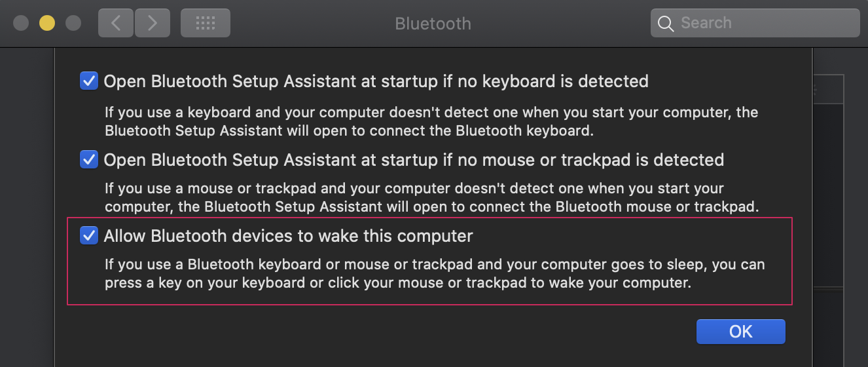
Task: Click the 'no mouse or trackpad is detected' label
Action: point(414,159)
